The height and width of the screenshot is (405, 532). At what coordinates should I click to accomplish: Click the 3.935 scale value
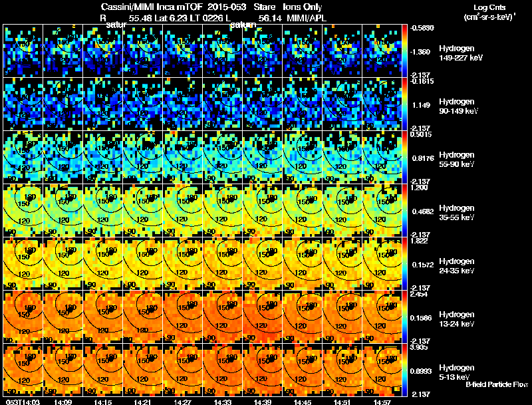coord(419,347)
